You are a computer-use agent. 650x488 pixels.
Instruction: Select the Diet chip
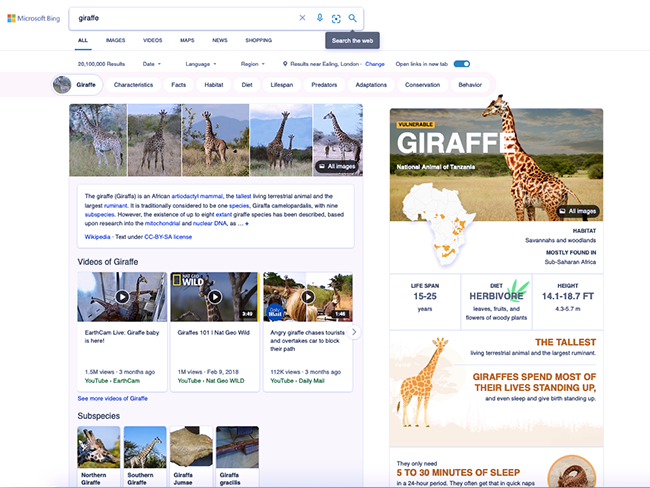click(x=247, y=85)
